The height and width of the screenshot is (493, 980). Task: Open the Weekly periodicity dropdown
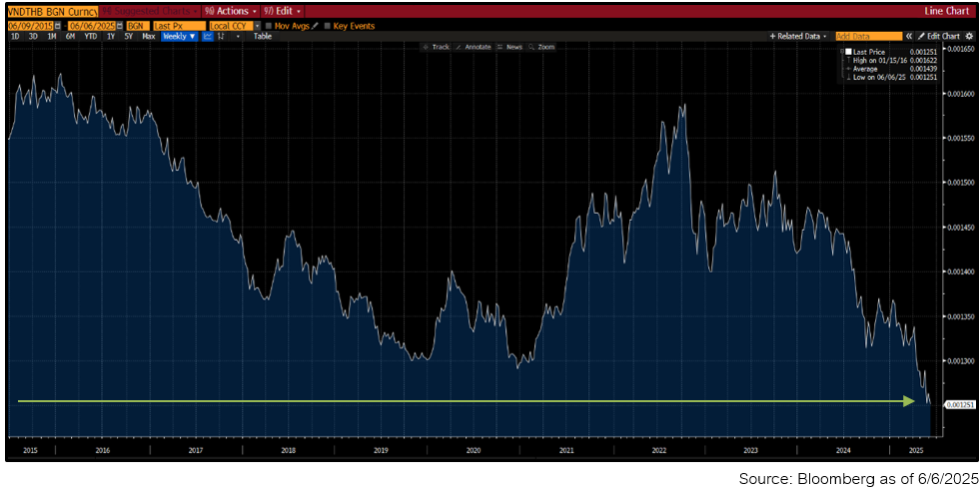pos(180,36)
